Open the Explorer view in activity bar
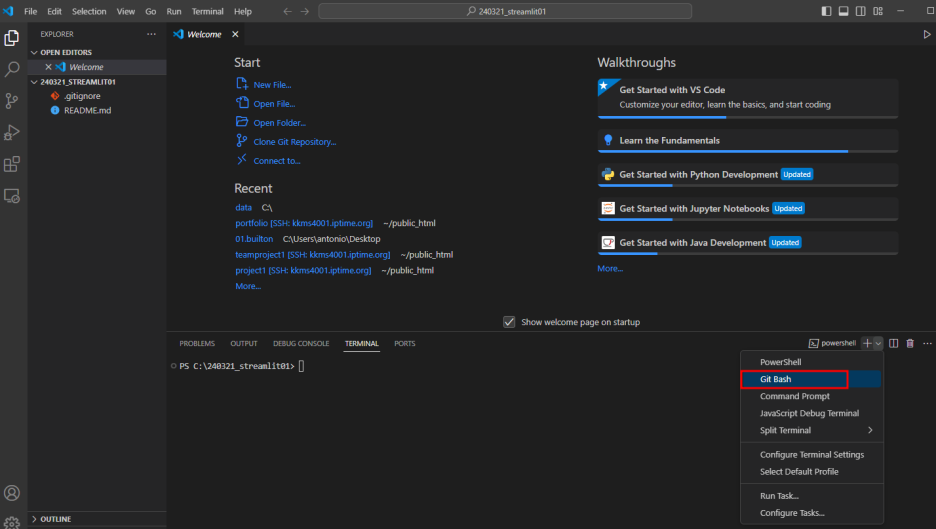Image resolution: width=936 pixels, height=529 pixels. click(x=11, y=38)
